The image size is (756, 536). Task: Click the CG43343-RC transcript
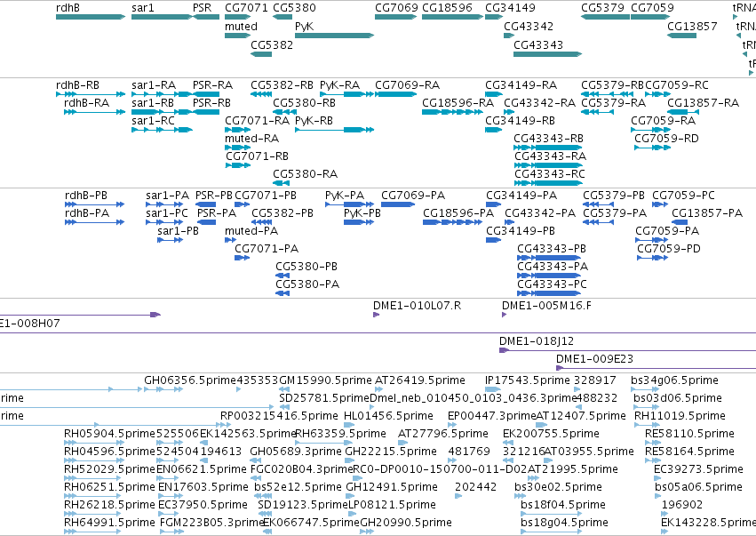tap(548, 183)
